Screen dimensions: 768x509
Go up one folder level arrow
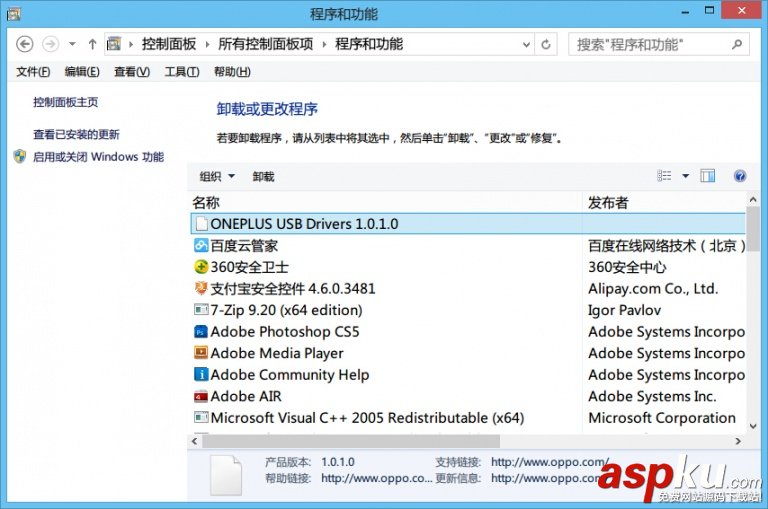coord(92,44)
